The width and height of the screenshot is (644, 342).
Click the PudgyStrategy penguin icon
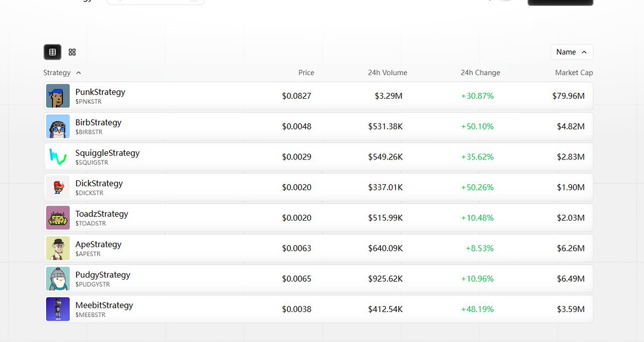[58, 279]
